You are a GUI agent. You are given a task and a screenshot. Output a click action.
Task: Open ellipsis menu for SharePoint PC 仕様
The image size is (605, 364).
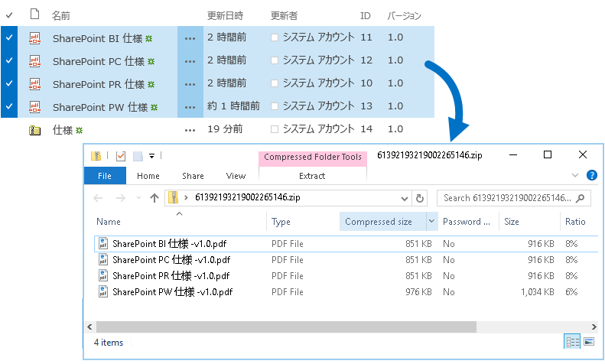pos(190,61)
